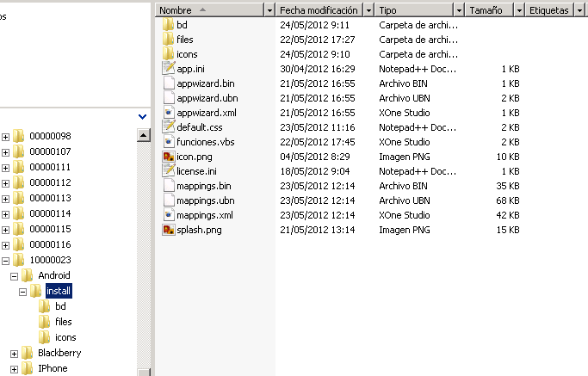Collapse the Android tree node
This screenshot has width=588, height=376.
coord(14,277)
